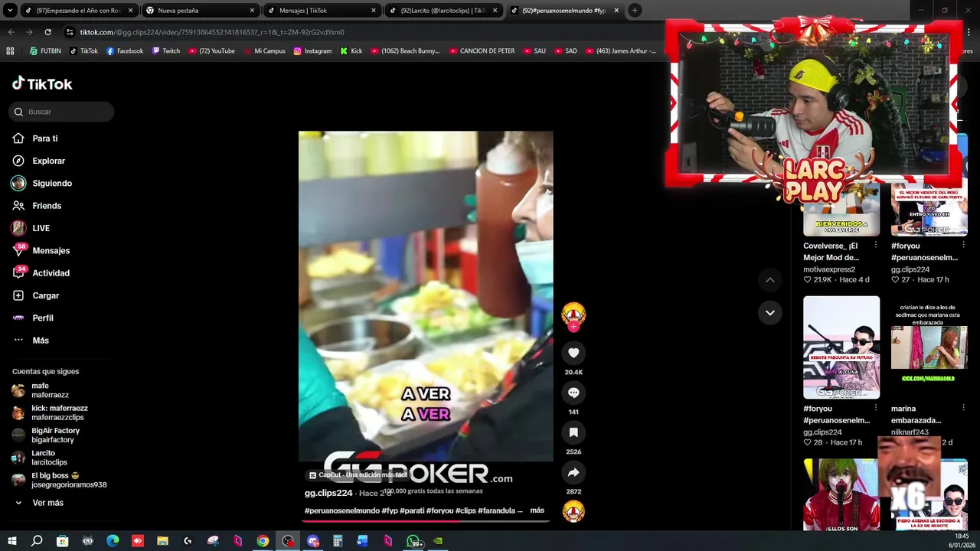The image size is (980, 551).
Task: Open options for the second #foryou video
Action: [x=876, y=408]
